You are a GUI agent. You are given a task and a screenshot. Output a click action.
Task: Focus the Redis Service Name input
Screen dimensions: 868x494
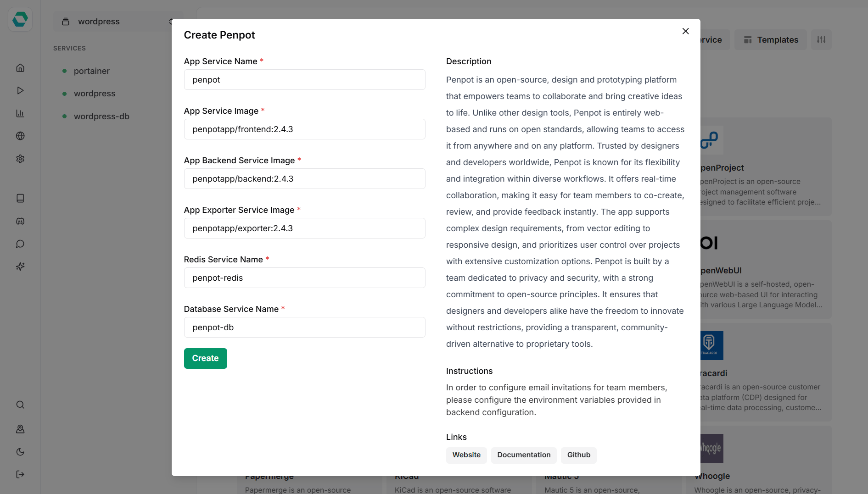point(304,278)
